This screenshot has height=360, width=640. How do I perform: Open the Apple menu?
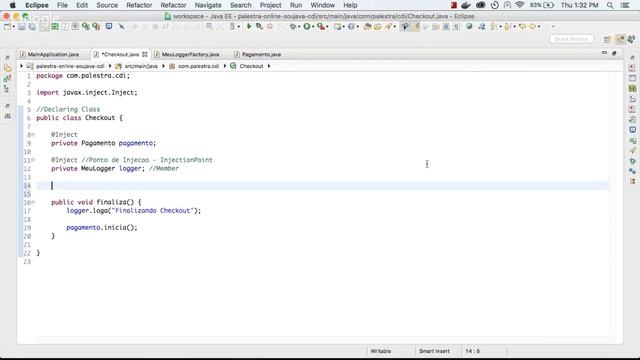pyautogui.click(x=13, y=5)
